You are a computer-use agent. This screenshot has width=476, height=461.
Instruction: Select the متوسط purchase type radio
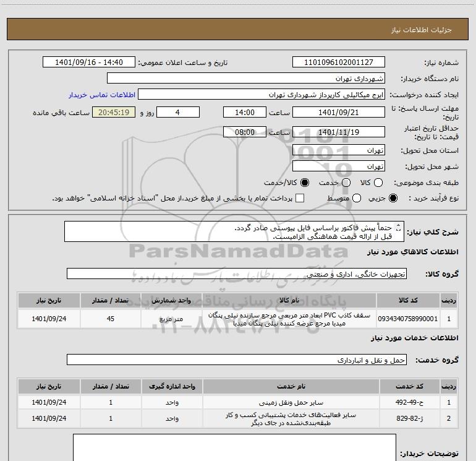coord(357,199)
